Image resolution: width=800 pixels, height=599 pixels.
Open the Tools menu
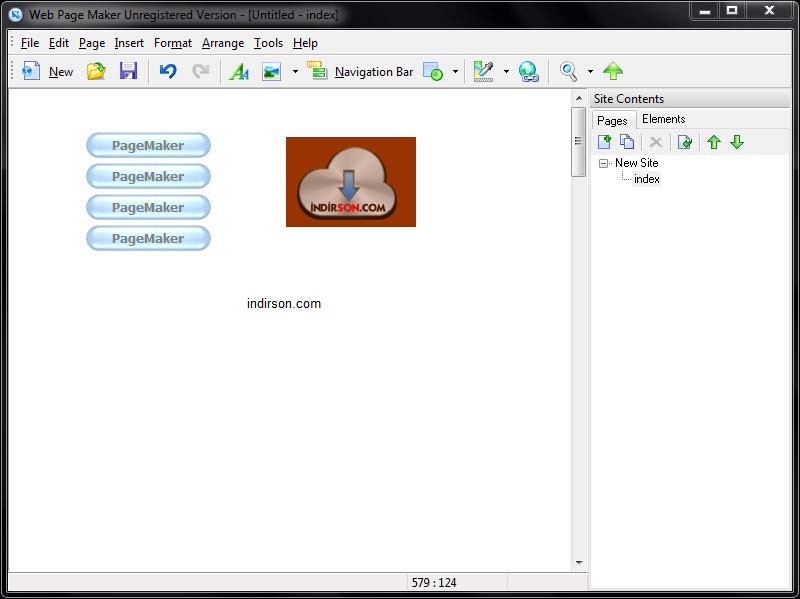pyautogui.click(x=268, y=43)
